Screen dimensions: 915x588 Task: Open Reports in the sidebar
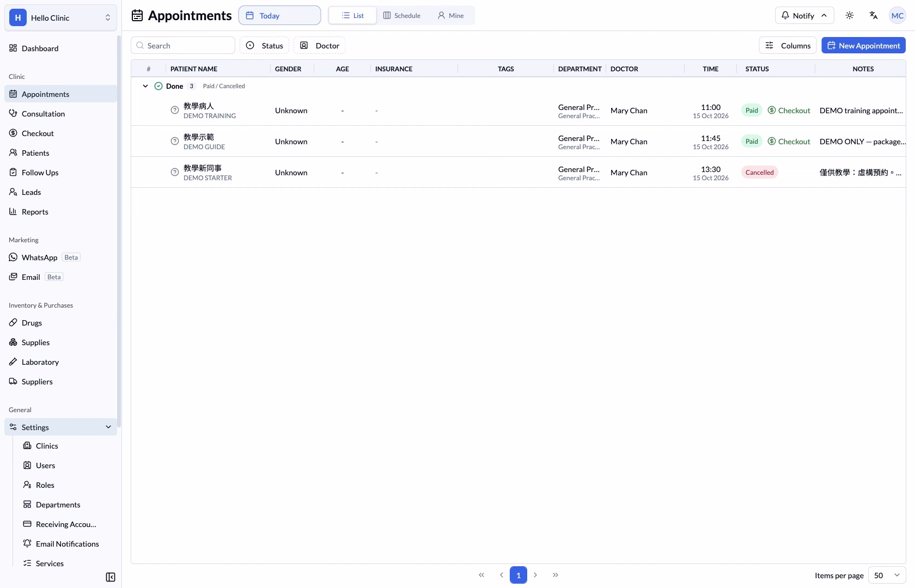pyautogui.click(x=60, y=212)
